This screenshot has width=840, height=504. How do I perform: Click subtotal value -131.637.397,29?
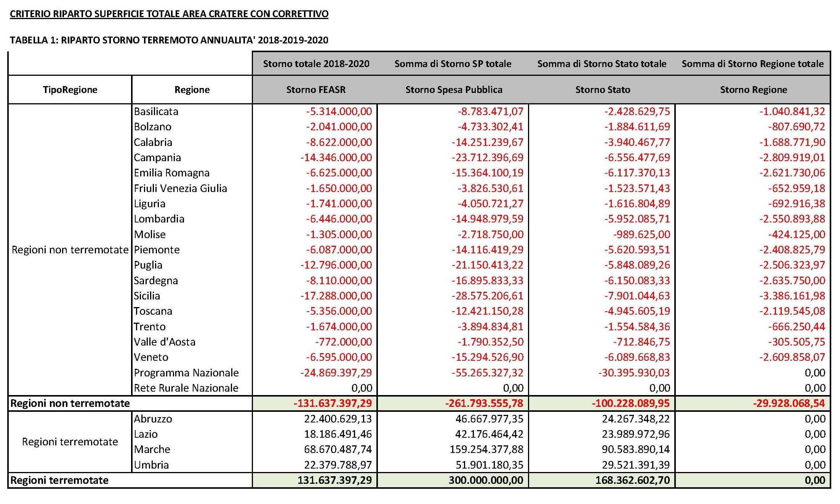[x=333, y=403]
